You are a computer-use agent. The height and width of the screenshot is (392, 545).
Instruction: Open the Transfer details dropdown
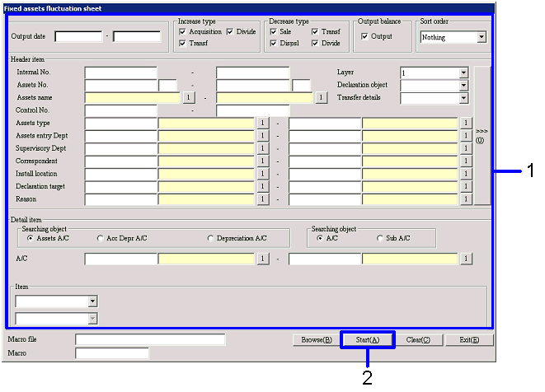pos(463,98)
